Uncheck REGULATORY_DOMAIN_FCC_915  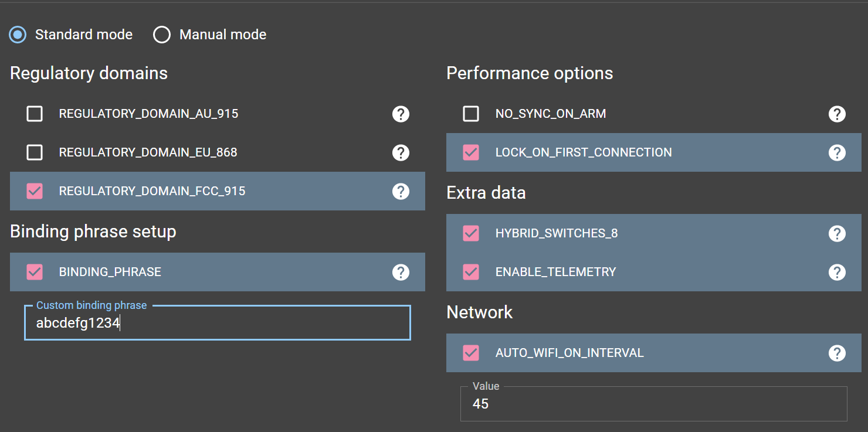pos(35,191)
